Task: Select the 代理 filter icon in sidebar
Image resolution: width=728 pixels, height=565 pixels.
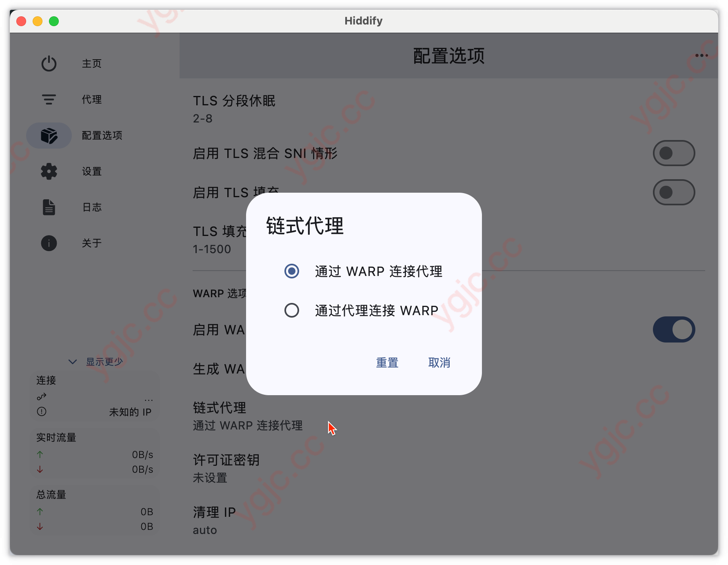Action: coord(49,99)
